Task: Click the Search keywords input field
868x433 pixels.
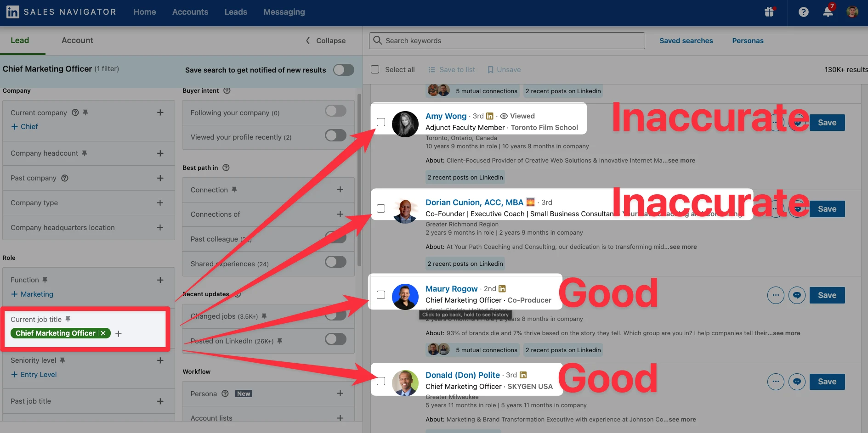Action: click(507, 40)
